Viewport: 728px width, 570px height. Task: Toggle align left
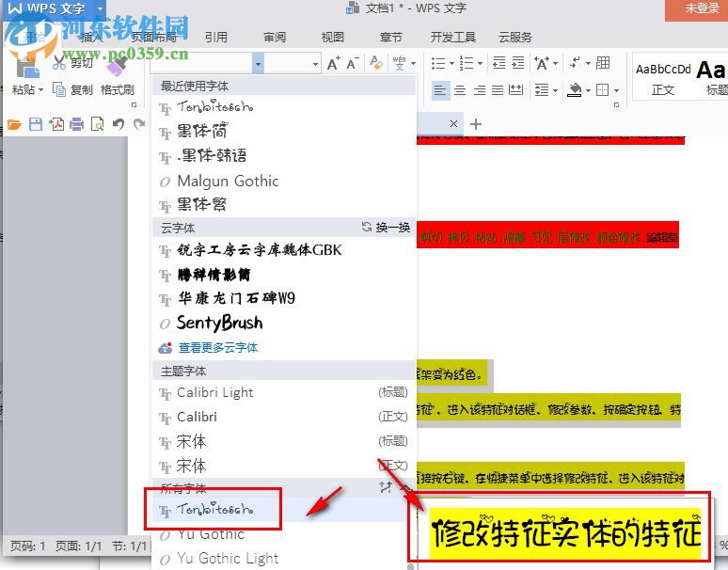439,89
